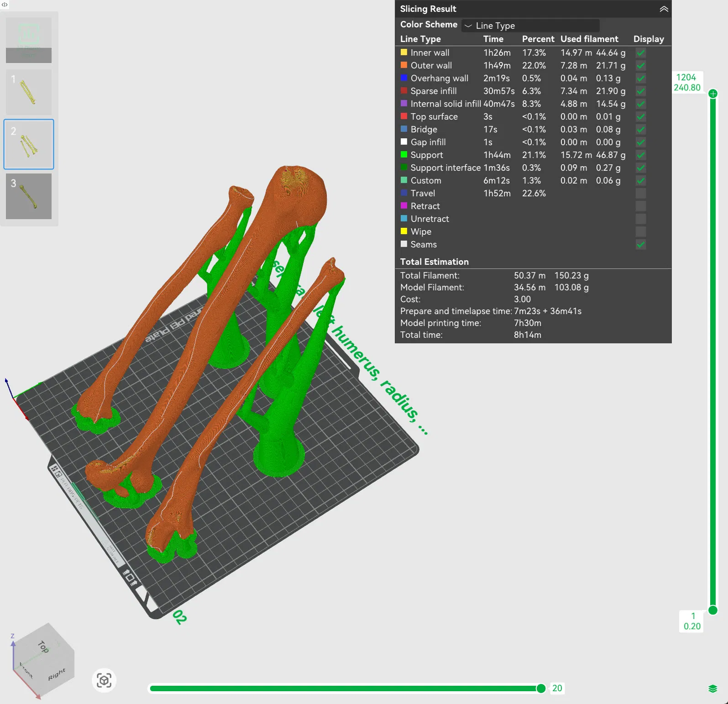Click the top layer label "1204 240.80"
The width and height of the screenshot is (728, 704).
687,83
